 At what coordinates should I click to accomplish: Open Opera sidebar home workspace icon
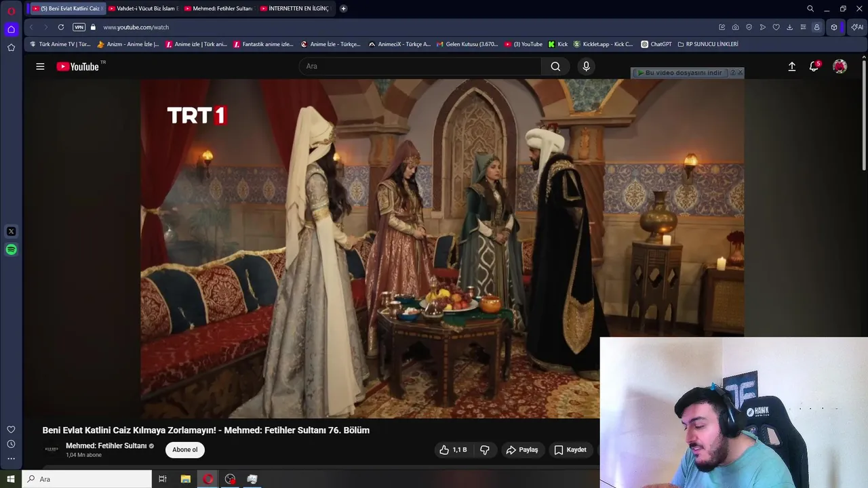click(11, 29)
